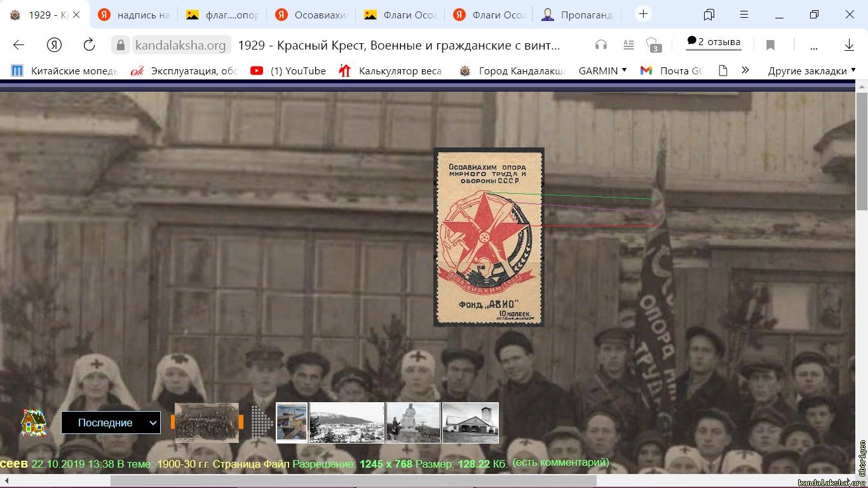This screenshot has height=488, width=868.
Task: Open the Другие закладки folder
Action: tap(811, 71)
